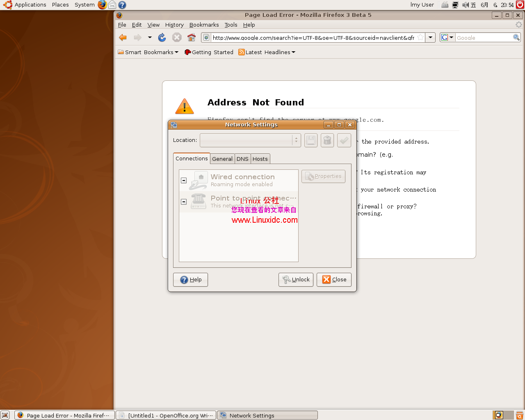Open the address bar history dropdown
Image resolution: width=525 pixels, height=420 pixels.
(x=430, y=37)
